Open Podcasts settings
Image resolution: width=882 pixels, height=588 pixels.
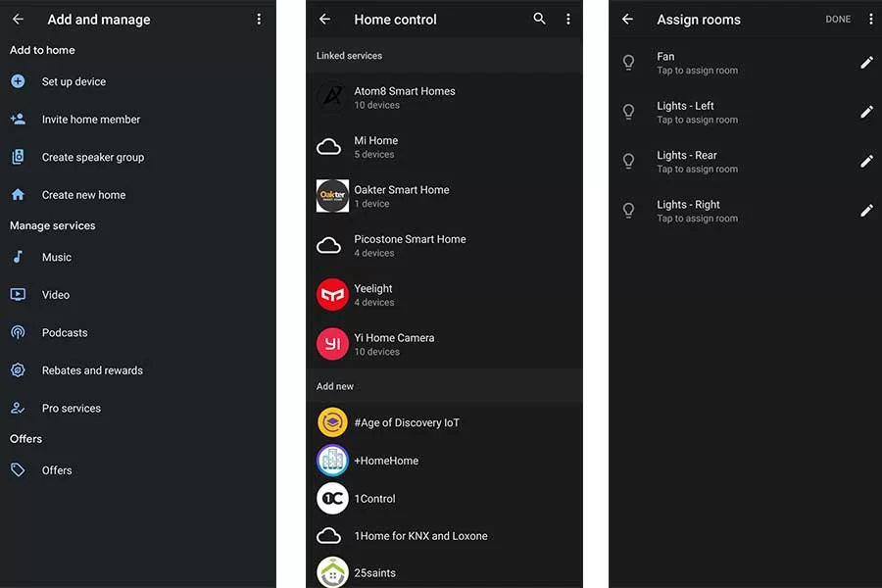click(138, 332)
